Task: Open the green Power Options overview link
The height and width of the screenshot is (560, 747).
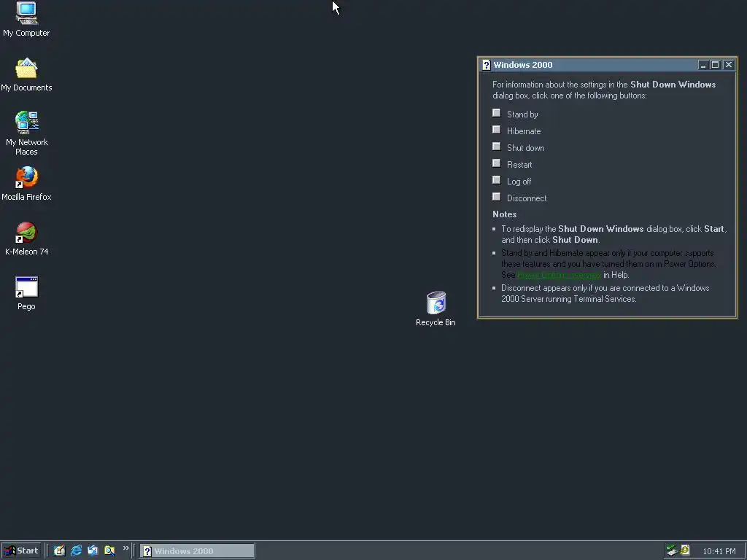Action: [559, 275]
